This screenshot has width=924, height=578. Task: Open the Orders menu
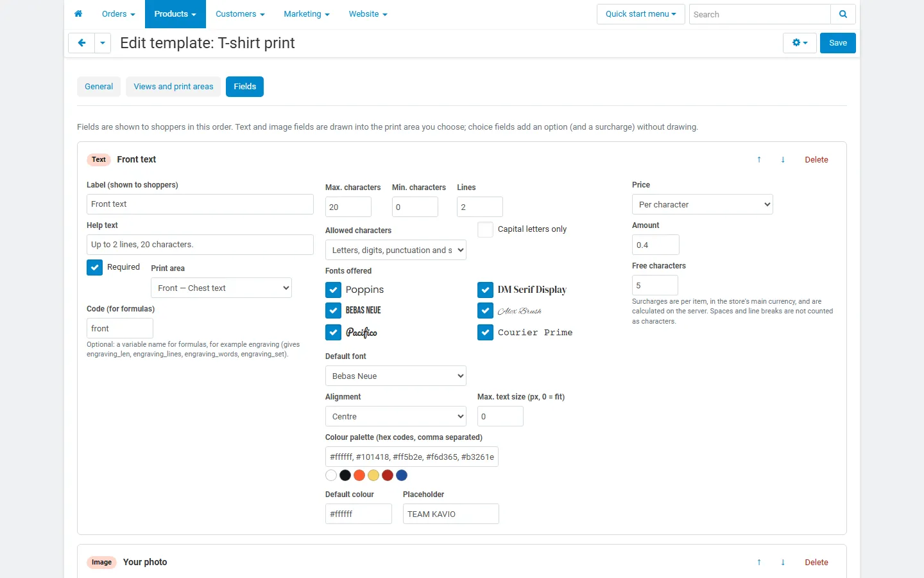coord(119,14)
